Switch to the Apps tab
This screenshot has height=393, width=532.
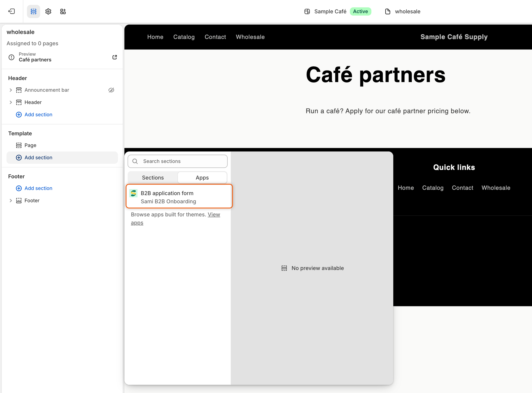(202, 178)
